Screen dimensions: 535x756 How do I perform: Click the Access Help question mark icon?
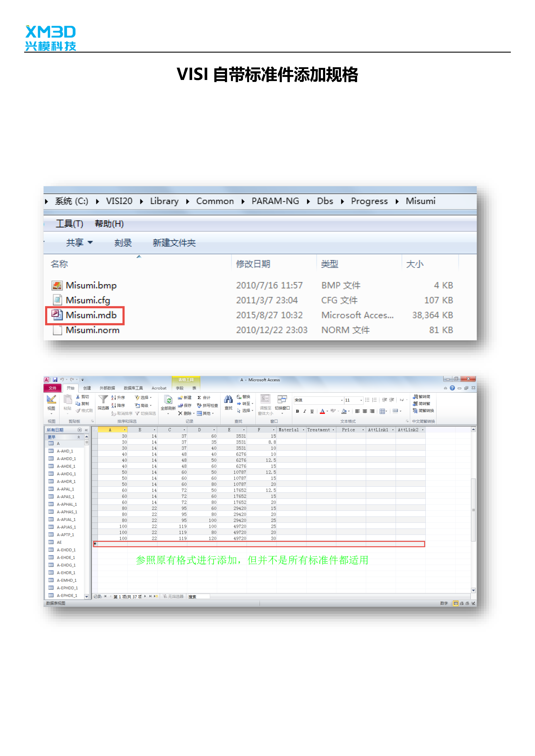coord(452,388)
